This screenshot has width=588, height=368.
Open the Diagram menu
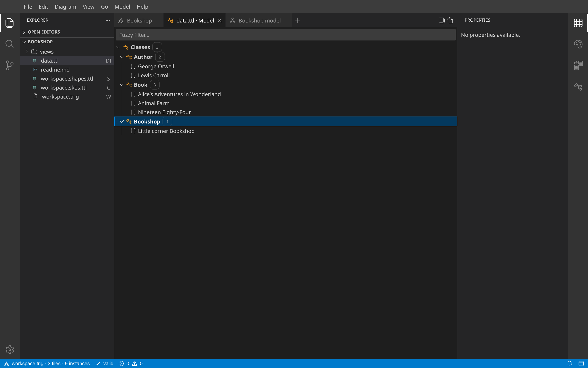pos(65,7)
